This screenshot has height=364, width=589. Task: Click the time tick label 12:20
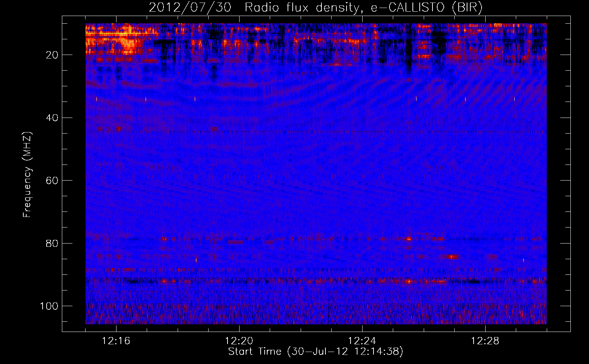pyautogui.click(x=239, y=341)
